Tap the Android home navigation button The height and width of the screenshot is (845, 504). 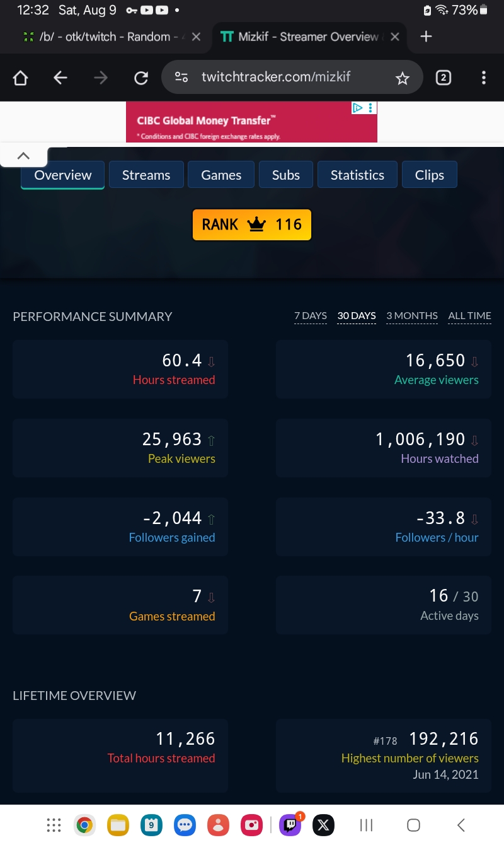click(413, 825)
